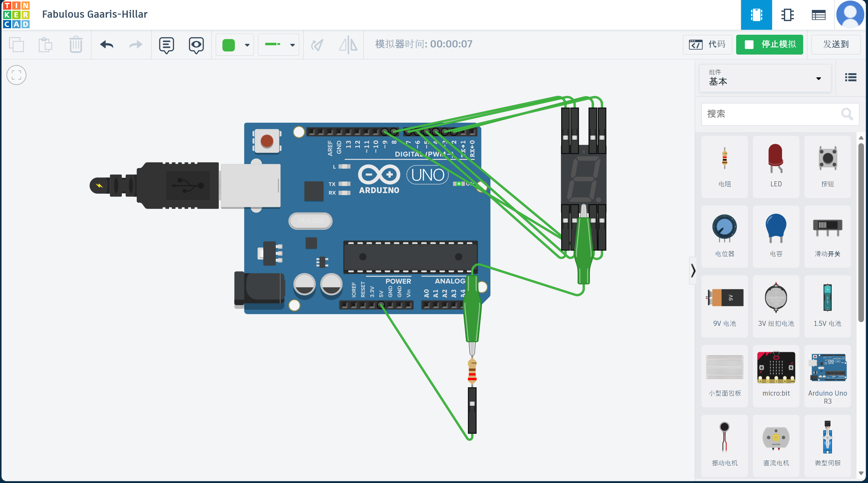The width and height of the screenshot is (868, 483).
Task: Open the user profile avatar
Action: click(850, 15)
